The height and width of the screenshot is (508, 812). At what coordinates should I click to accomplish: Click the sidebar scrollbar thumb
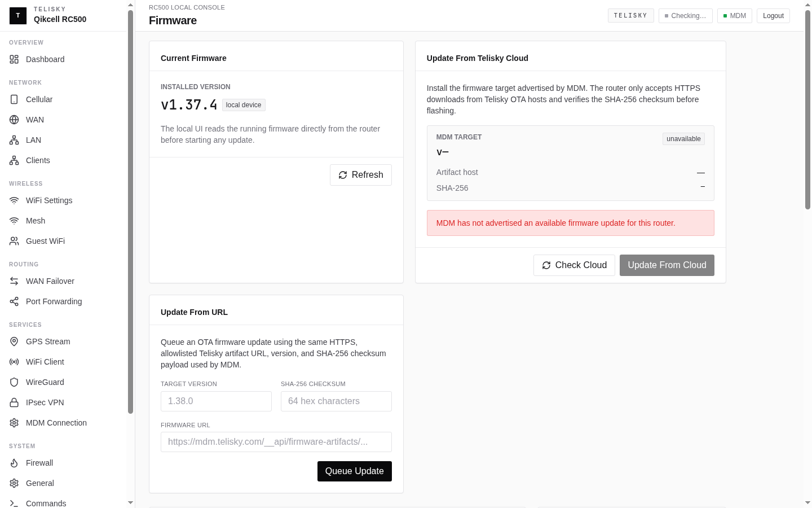click(131, 212)
